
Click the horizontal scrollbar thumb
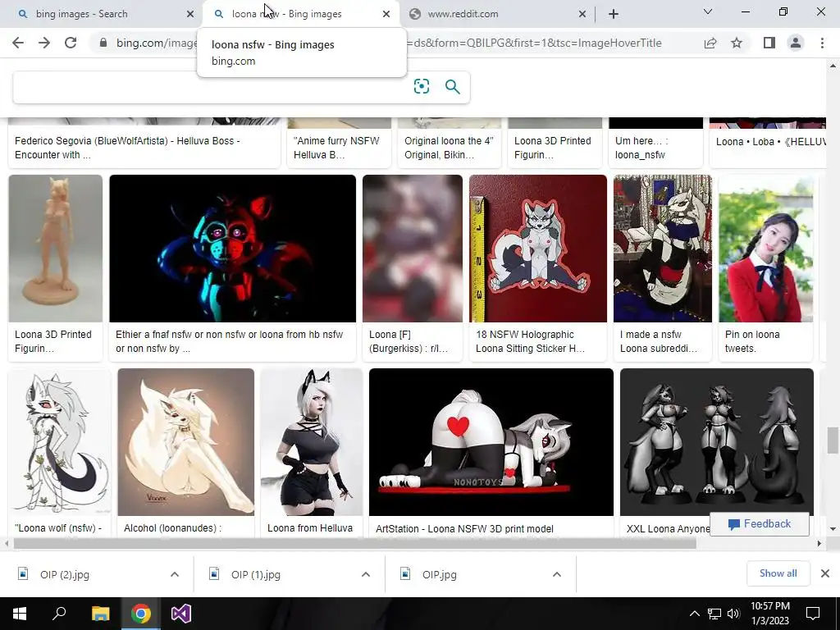(x=354, y=544)
